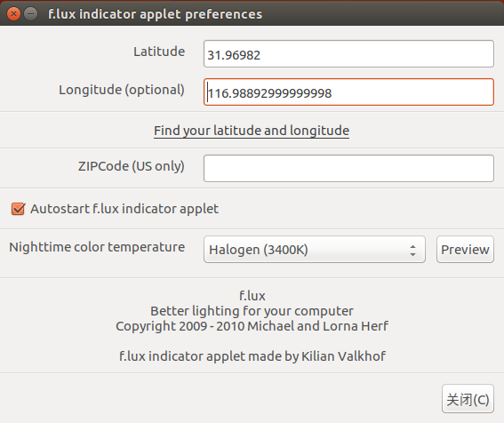Screen dimensions: 504x423
Task: Click the up-down arrows on the temperature combo box
Action: pos(412,250)
